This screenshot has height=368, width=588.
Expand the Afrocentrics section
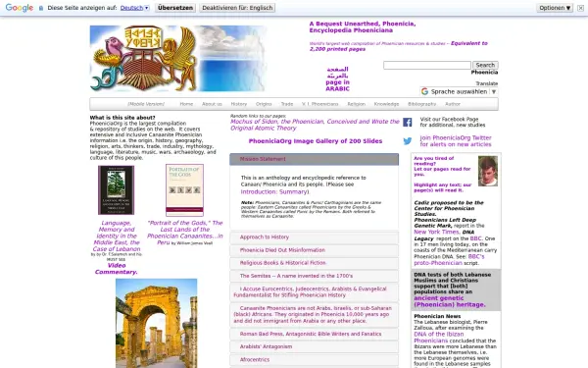pyautogui.click(x=315, y=360)
